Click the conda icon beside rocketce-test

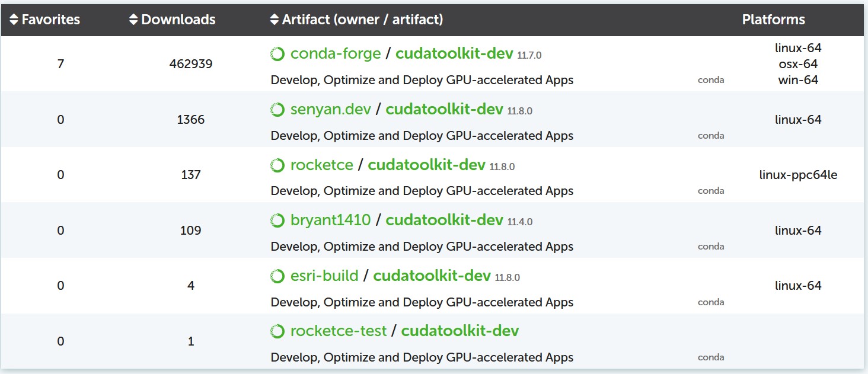[x=277, y=331]
